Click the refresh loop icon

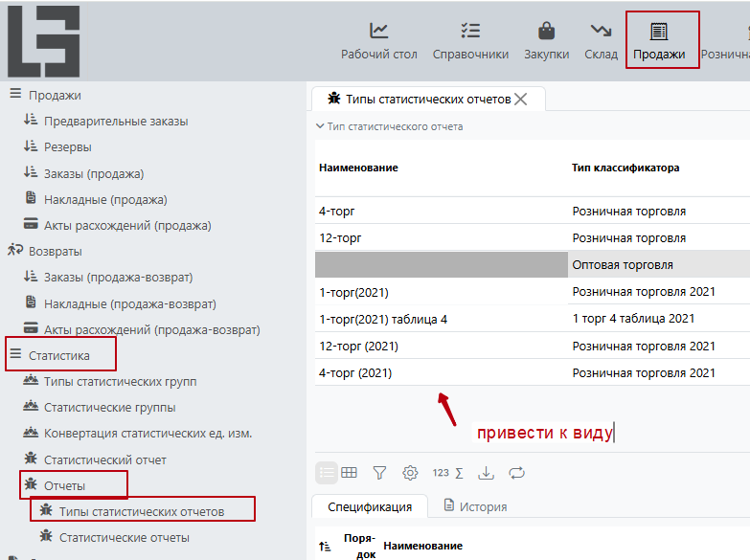517,472
